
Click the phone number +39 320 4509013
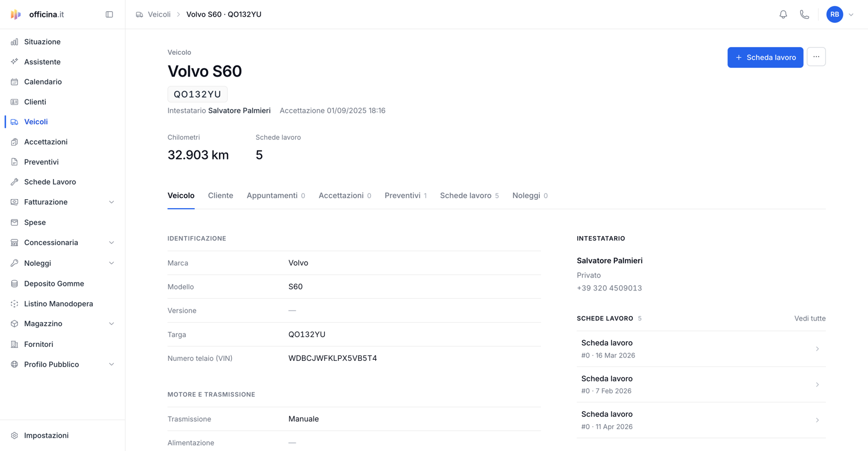coord(609,288)
